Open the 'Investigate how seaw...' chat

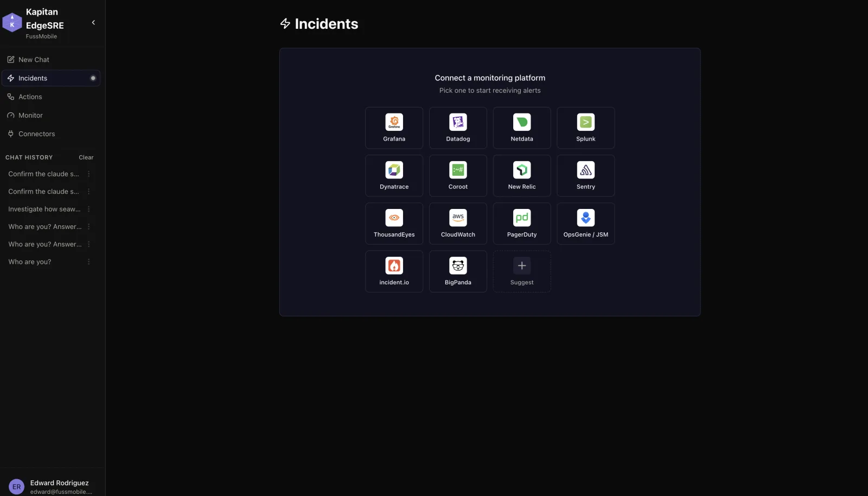[x=44, y=209]
